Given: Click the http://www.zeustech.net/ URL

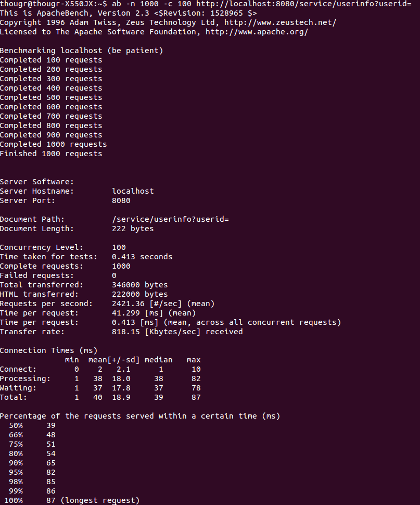Looking at the screenshot, I should pos(280,22).
